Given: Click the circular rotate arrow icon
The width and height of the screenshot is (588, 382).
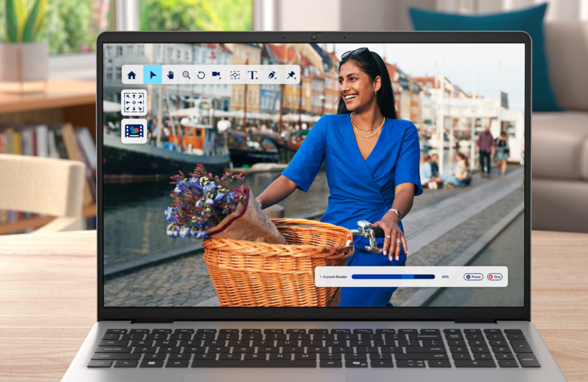Looking at the screenshot, I should click(201, 75).
